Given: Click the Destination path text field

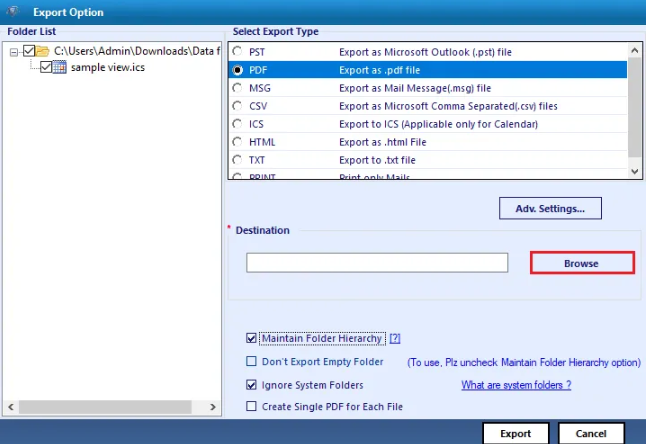Looking at the screenshot, I should [x=377, y=263].
